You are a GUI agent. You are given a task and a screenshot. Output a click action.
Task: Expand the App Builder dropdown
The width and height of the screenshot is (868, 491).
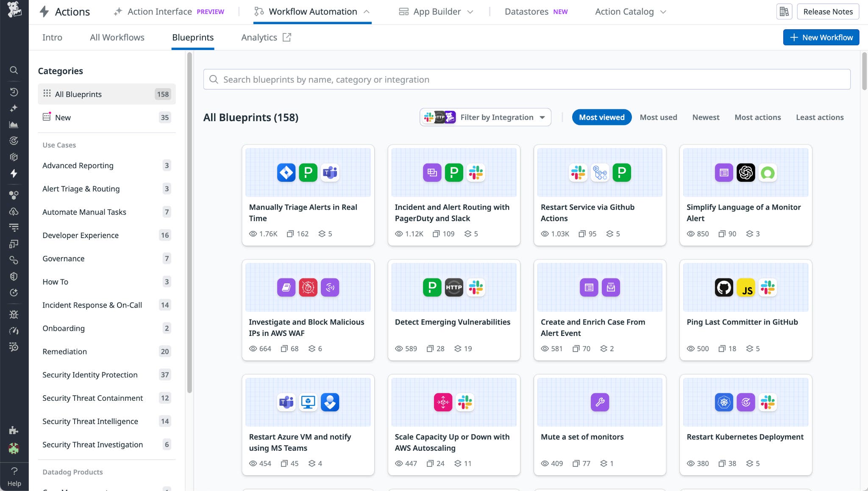tap(435, 11)
